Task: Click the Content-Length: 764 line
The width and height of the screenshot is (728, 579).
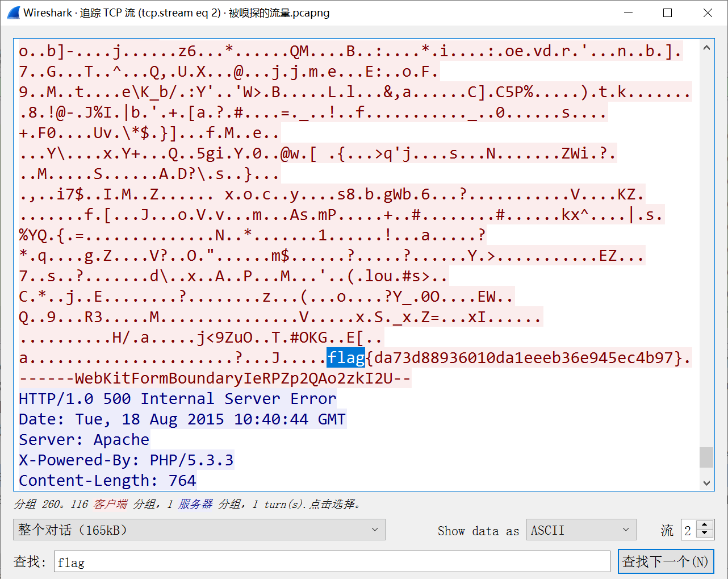Action: tap(107, 480)
